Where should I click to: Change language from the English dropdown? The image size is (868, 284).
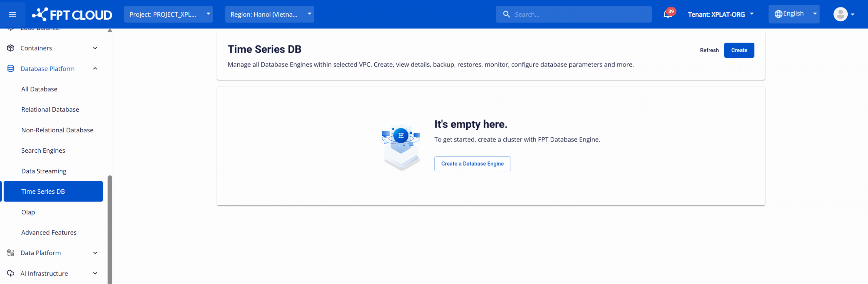coord(793,14)
